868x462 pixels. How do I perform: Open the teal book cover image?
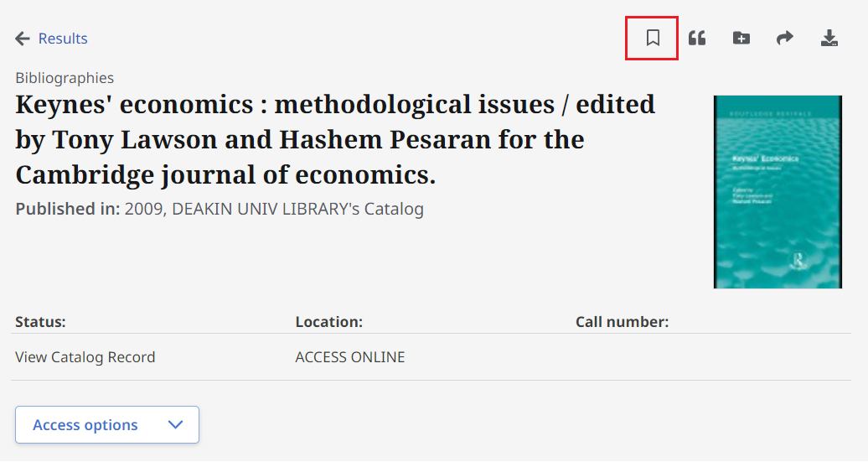point(778,192)
